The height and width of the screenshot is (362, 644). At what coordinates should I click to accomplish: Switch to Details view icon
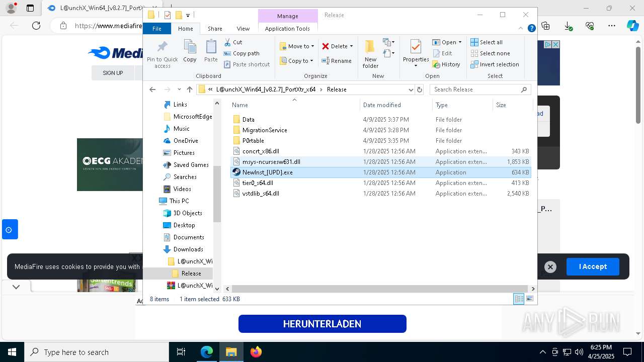coord(519,299)
